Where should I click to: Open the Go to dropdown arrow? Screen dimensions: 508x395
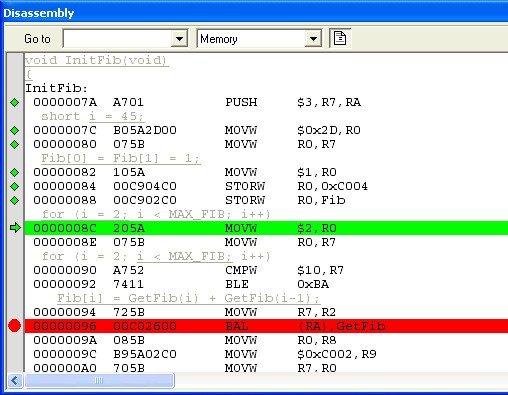[x=179, y=39]
